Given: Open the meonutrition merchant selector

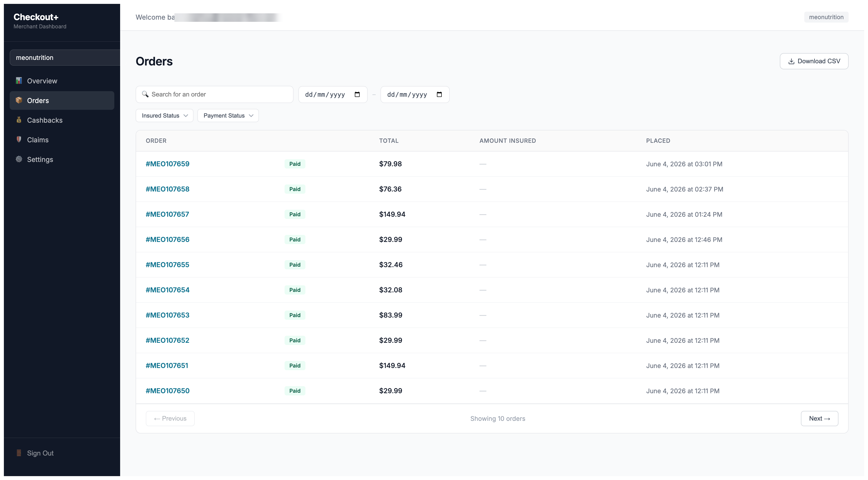Looking at the screenshot, I should pos(65,57).
